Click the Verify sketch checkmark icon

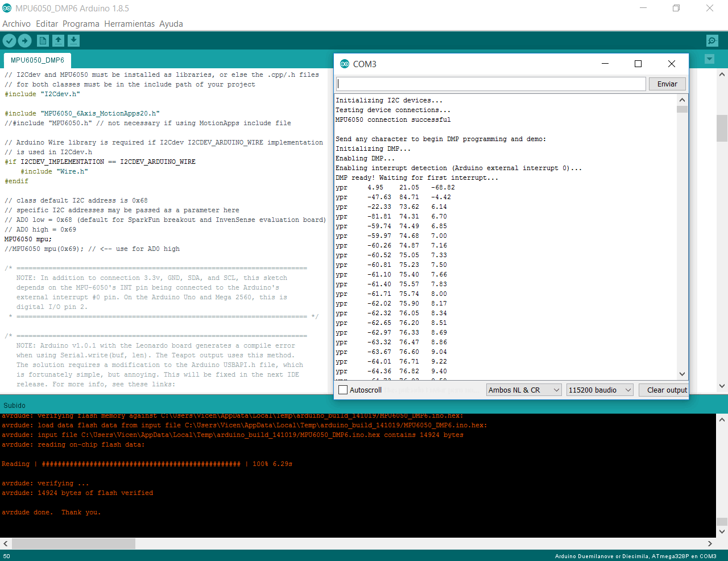(x=9, y=40)
